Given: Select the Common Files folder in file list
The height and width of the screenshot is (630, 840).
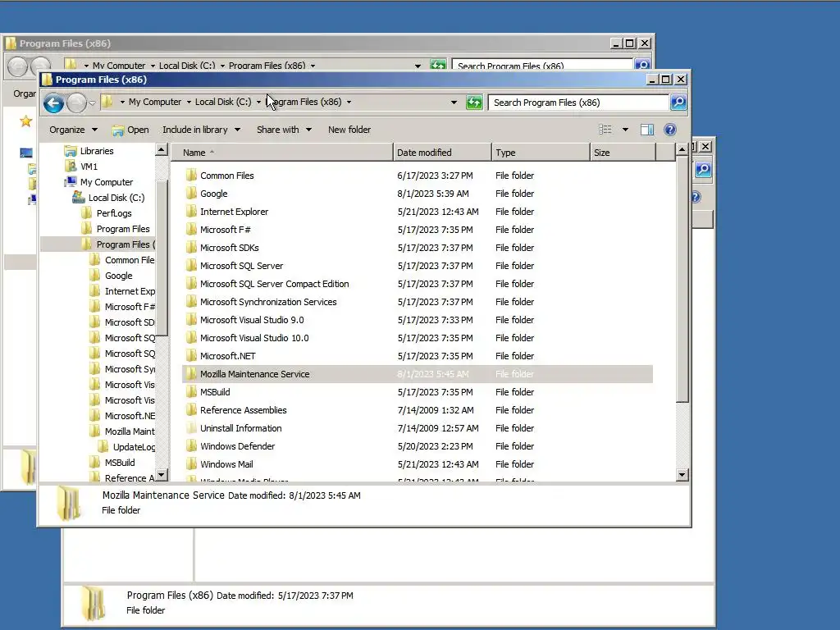Looking at the screenshot, I should (x=418, y=176).
